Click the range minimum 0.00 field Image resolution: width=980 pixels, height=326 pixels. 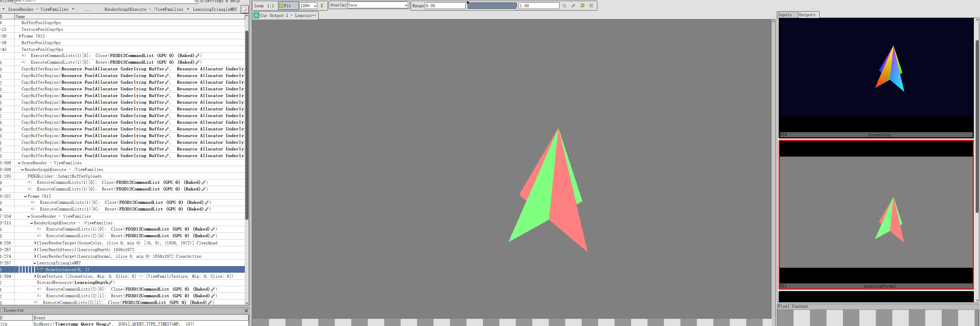click(445, 6)
